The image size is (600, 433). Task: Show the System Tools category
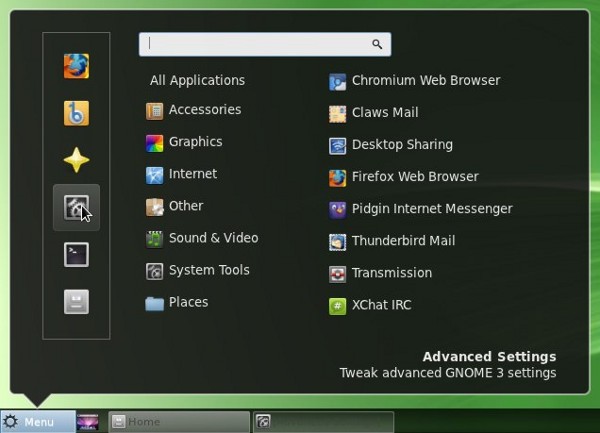pyautogui.click(x=209, y=270)
